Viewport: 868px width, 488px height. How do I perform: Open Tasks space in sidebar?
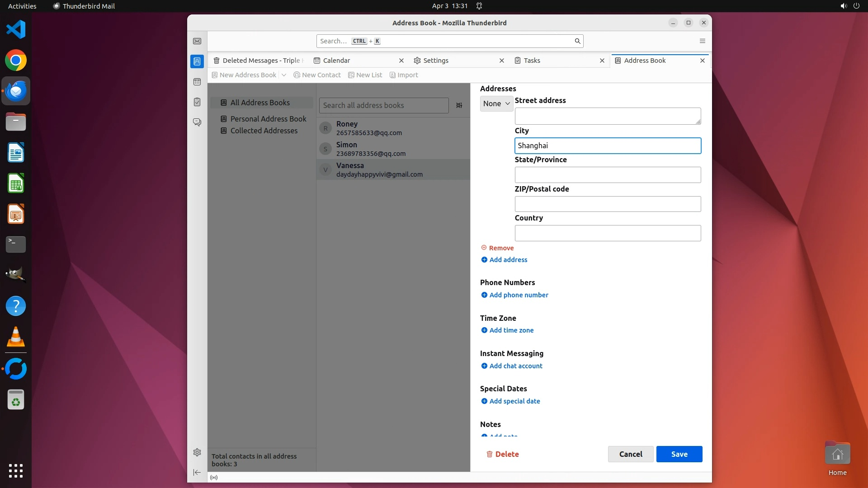197,102
